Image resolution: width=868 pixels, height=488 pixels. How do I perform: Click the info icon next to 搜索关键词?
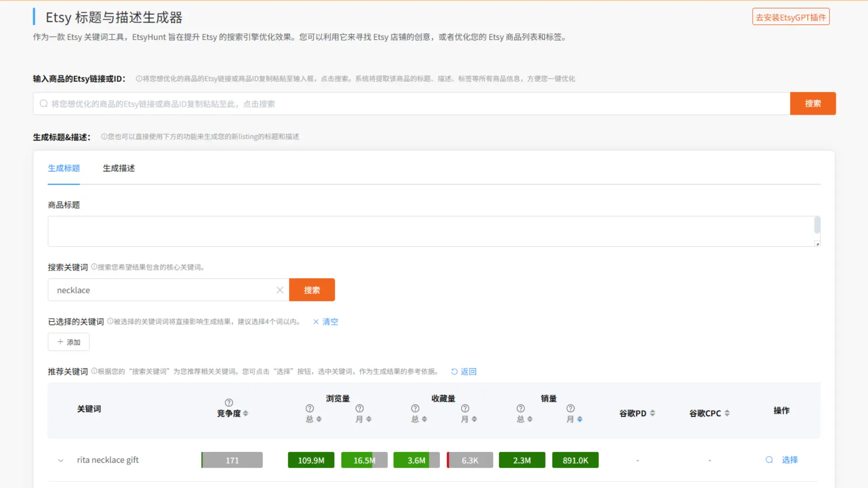click(94, 267)
